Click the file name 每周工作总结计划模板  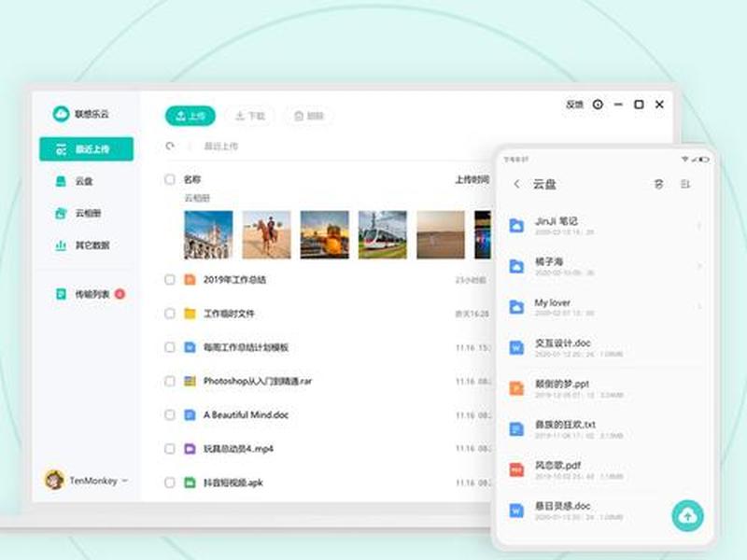[x=246, y=347]
